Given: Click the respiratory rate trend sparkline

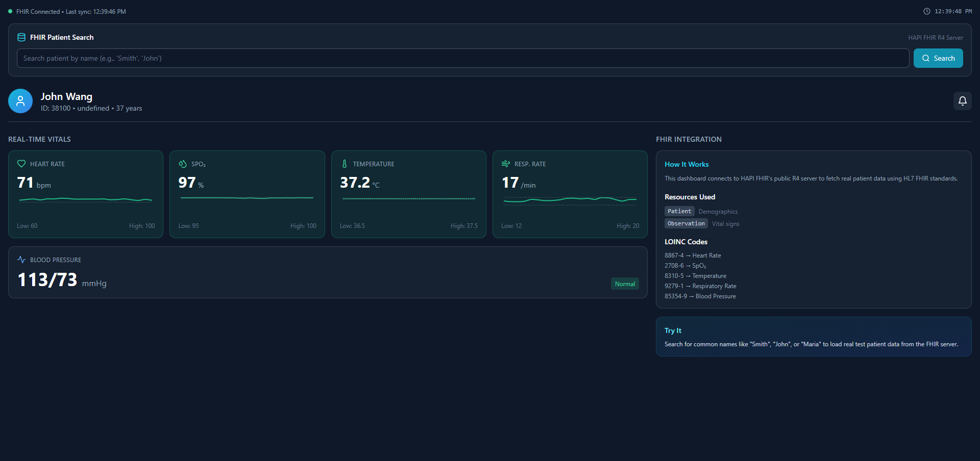Looking at the screenshot, I should (x=570, y=200).
